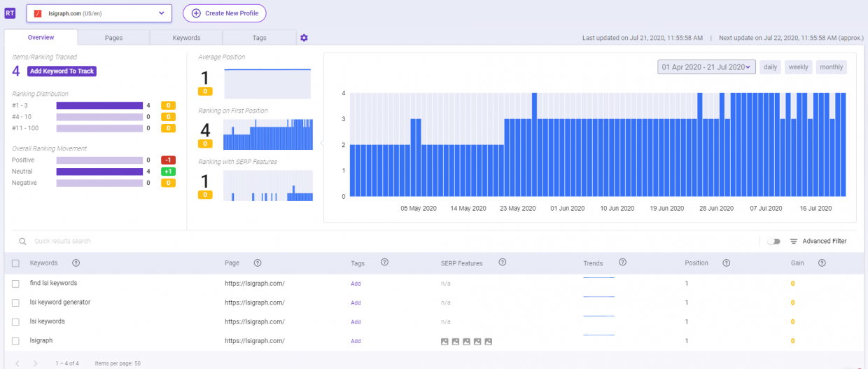868x369 pixels.
Task: Open help icon next to Page column
Action: (258, 263)
